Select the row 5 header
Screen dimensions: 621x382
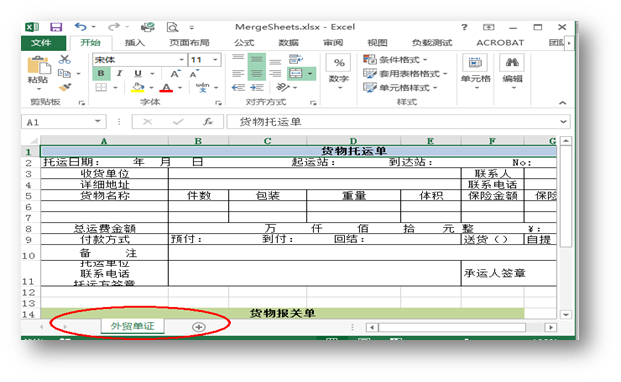tap(30, 196)
